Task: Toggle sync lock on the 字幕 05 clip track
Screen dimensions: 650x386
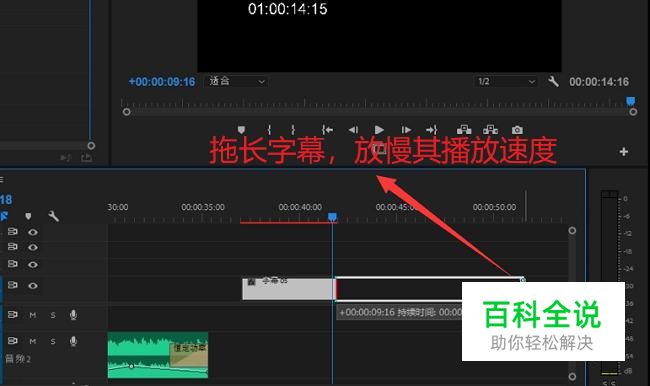Action: [x=13, y=285]
